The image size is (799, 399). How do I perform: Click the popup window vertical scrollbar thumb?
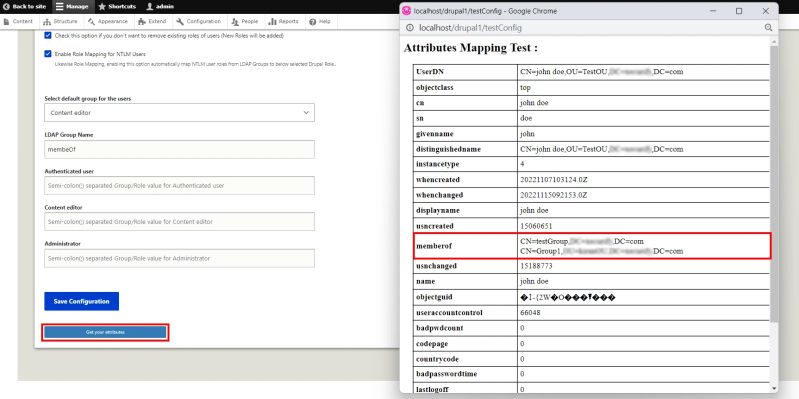coord(774,183)
